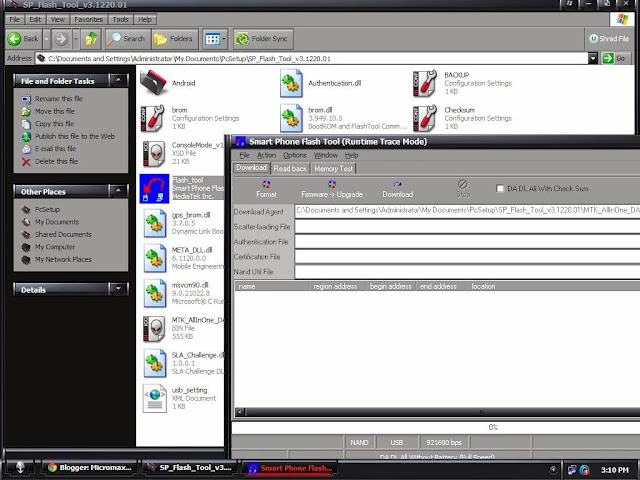Click the Start button on the taskbar

coord(20,468)
